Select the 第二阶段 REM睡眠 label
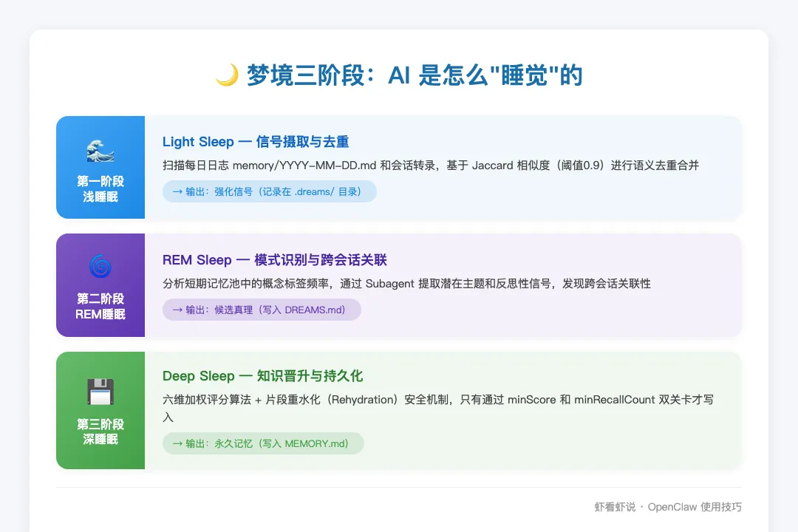This screenshot has width=798, height=532. click(x=100, y=307)
